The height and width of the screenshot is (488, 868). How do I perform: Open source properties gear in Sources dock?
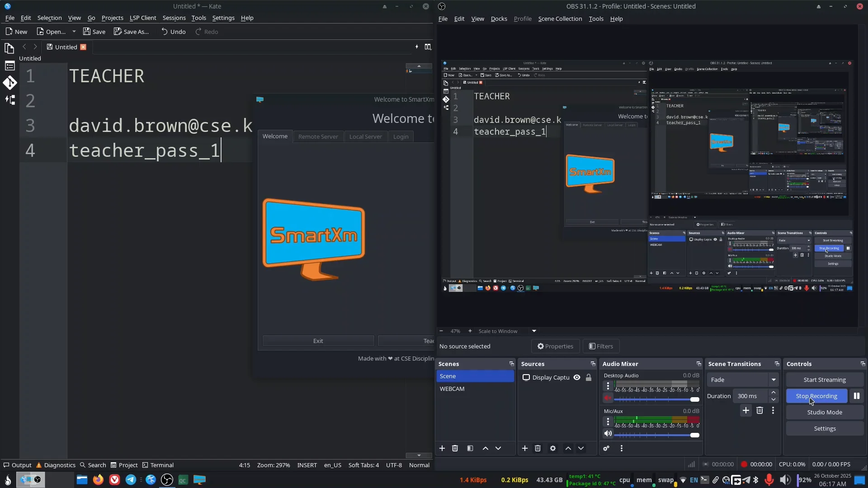coord(553,448)
